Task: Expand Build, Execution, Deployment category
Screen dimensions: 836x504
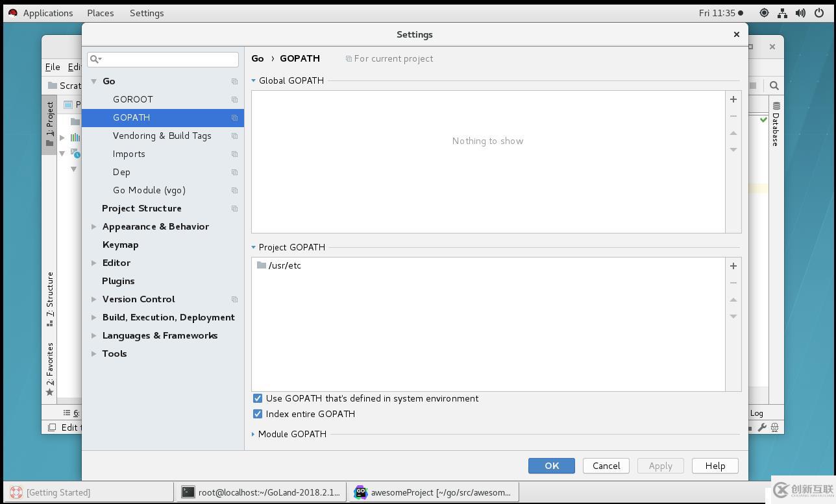Action: [x=94, y=317]
